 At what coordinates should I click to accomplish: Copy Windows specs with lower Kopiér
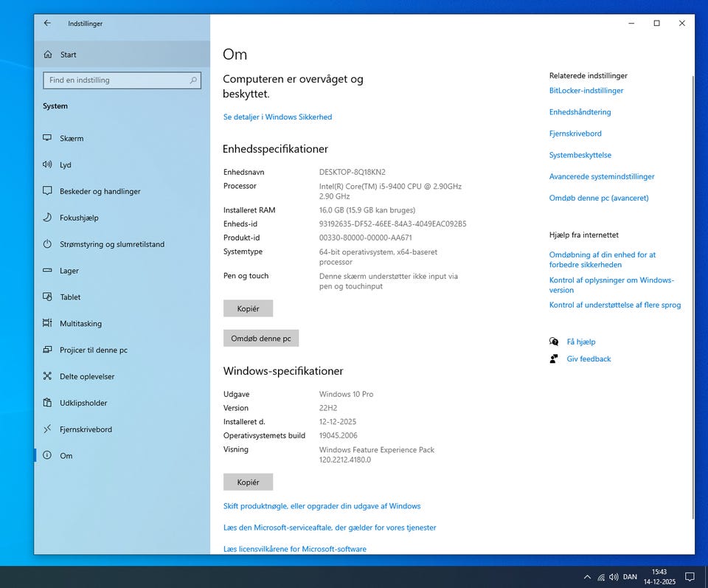coord(248,482)
